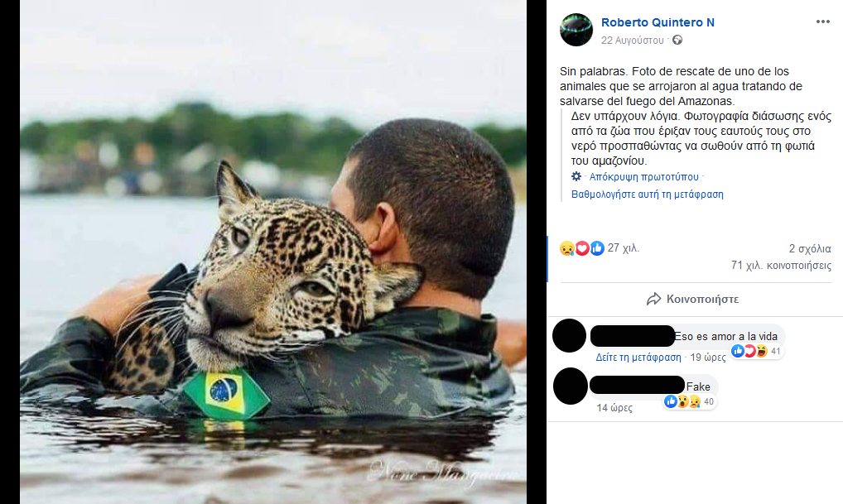Viewport: 843px width, 504px height.
Task: Click 'Βαθμολογήστε αυτή τη μετάφραση' link
Action: coord(648,194)
